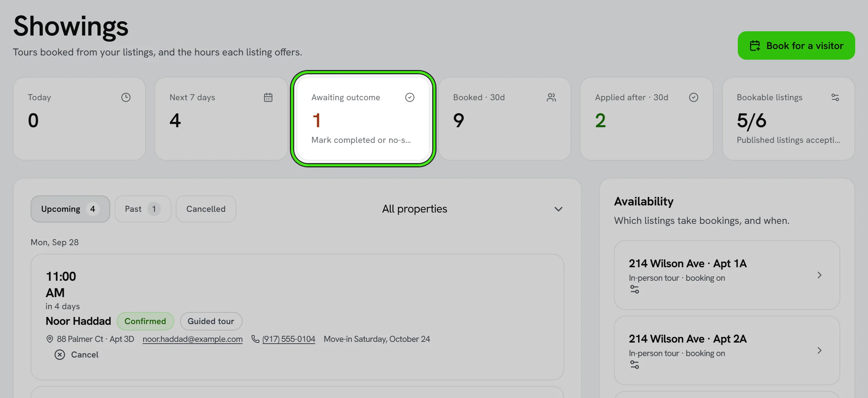868x398 pixels.
Task: Click the people icon in Booked 30d card
Action: point(551,97)
